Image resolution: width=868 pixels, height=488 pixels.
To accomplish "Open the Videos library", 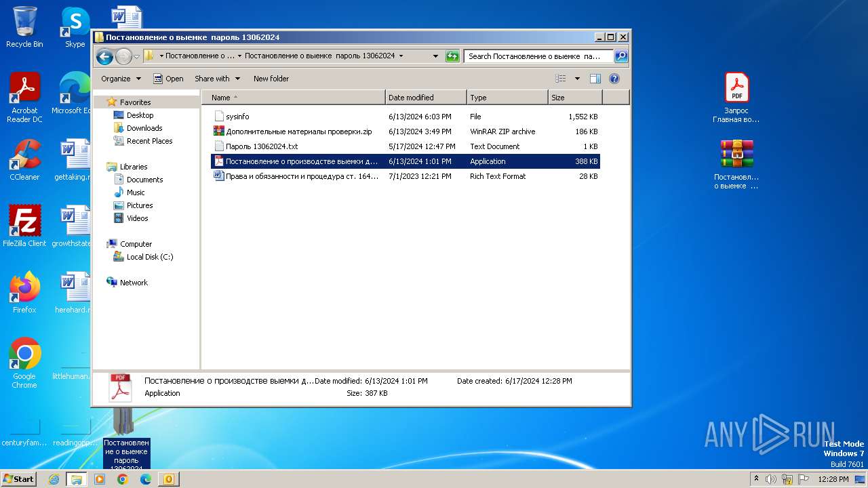I will 131,218.
